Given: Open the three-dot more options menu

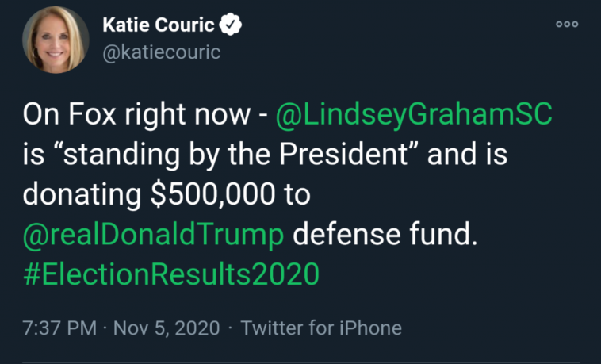Looking at the screenshot, I should click(566, 25).
